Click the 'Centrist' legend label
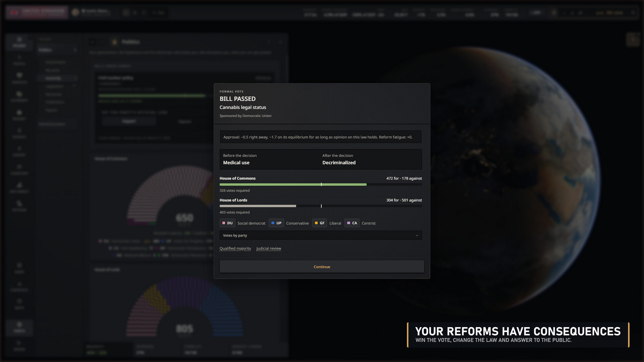This screenshot has height=362, width=644. click(x=369, y=223)
